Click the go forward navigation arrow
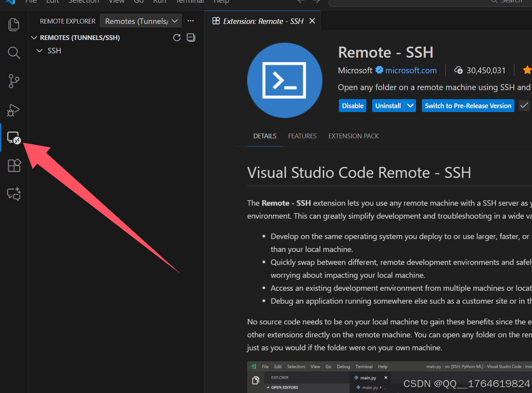This screenshot has height=393, width=532. coord(316,2)
